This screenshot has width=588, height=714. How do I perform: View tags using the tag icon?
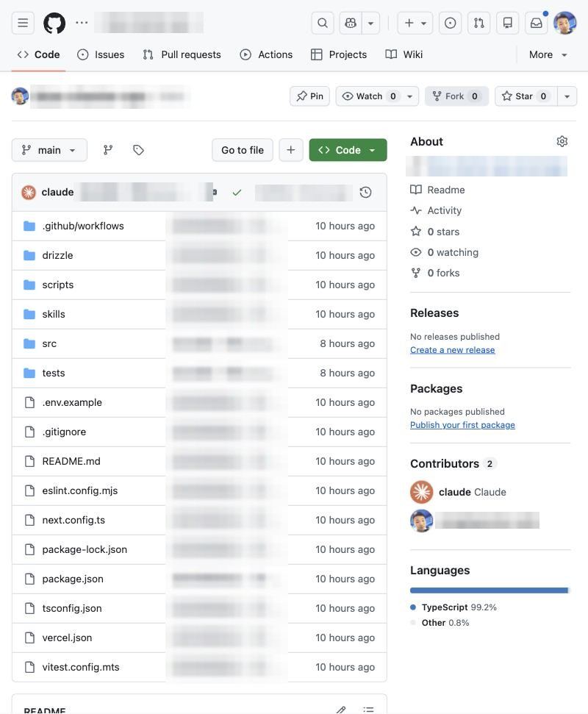coord(138,150)
